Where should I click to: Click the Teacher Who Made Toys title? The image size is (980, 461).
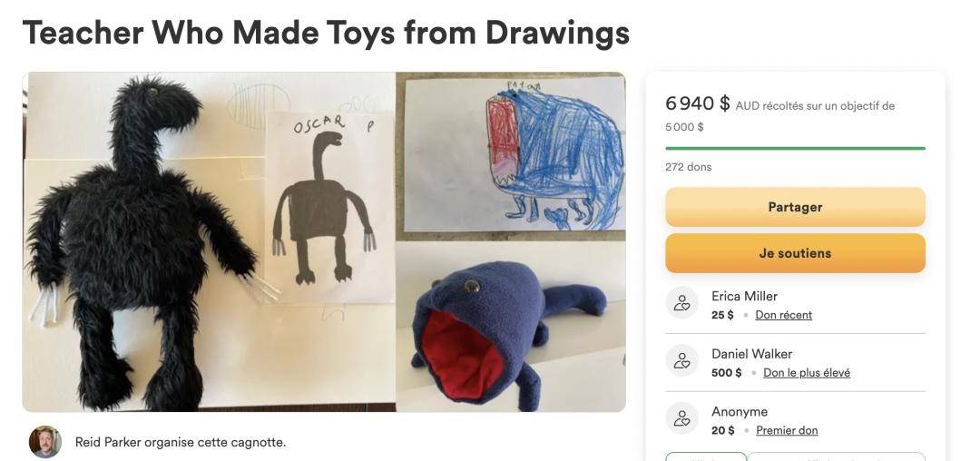tap(326, 33)
